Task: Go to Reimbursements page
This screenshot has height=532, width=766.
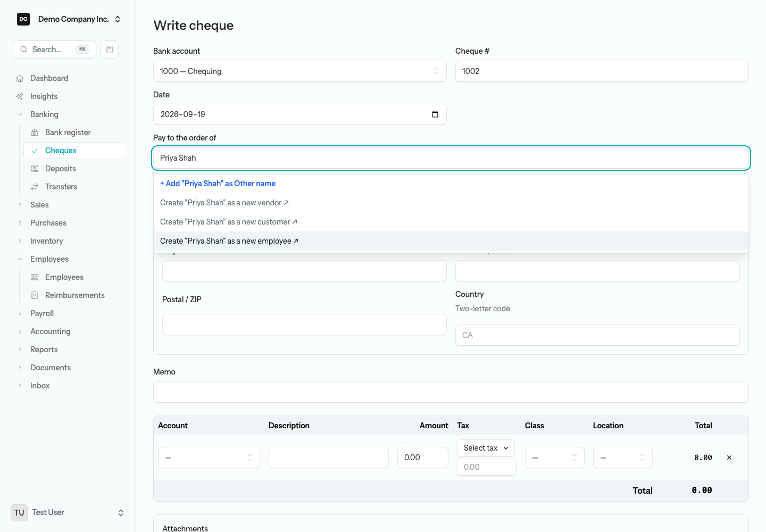Action: tap(75, 295)
